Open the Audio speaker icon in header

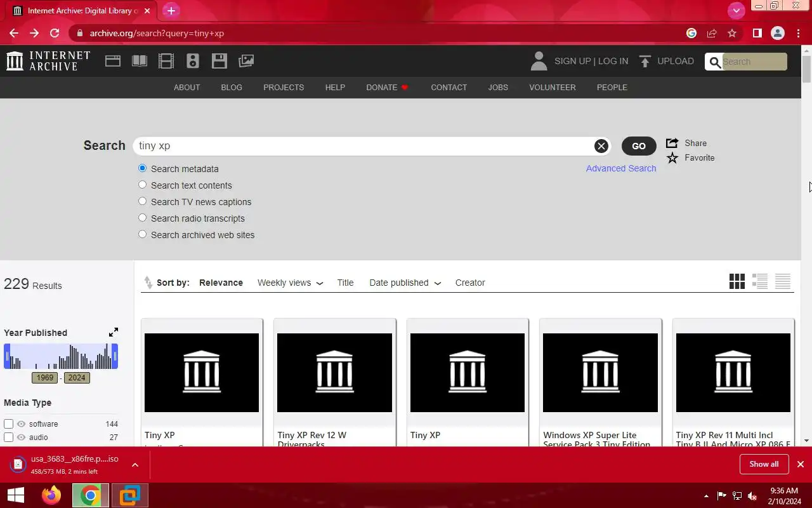point(193,61)
